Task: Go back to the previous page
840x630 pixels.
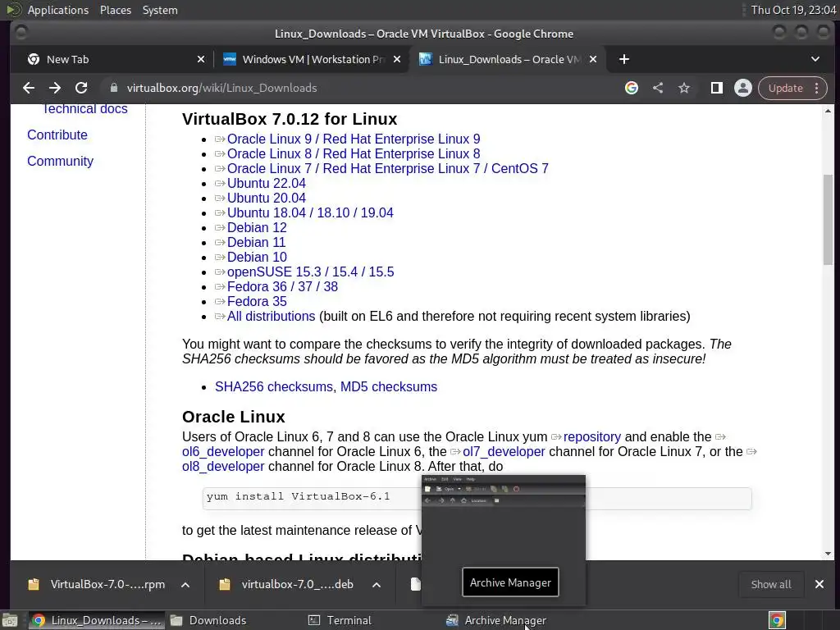Action: pos(29,88)
